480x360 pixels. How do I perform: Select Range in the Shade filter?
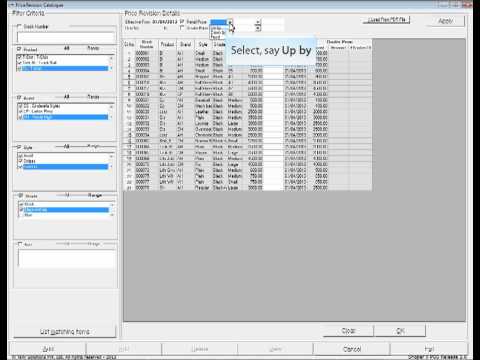[x=95, y=195]
